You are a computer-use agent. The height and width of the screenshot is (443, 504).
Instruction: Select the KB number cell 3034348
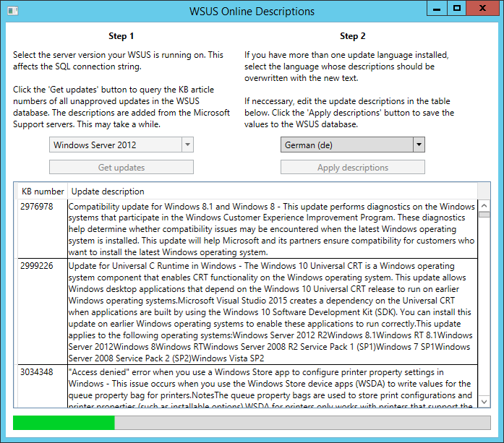(x=43, y=386)
